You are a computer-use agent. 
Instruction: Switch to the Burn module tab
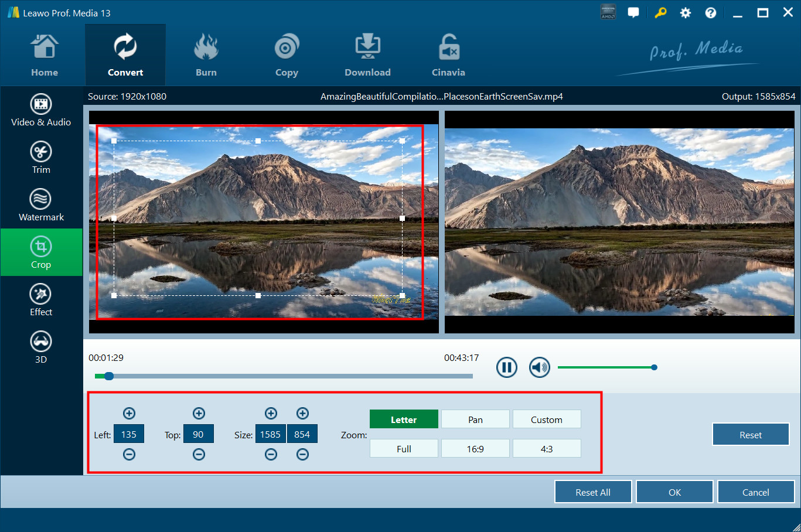(206, 56)
